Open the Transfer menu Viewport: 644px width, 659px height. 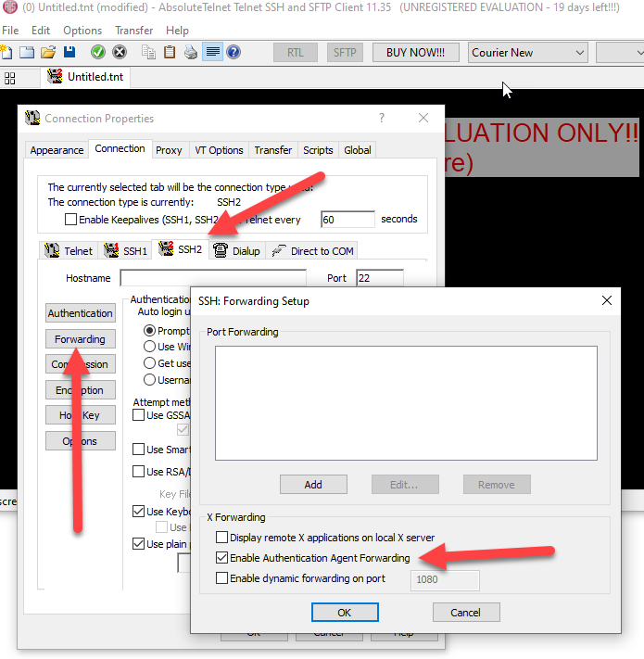[x=133, y=31]
